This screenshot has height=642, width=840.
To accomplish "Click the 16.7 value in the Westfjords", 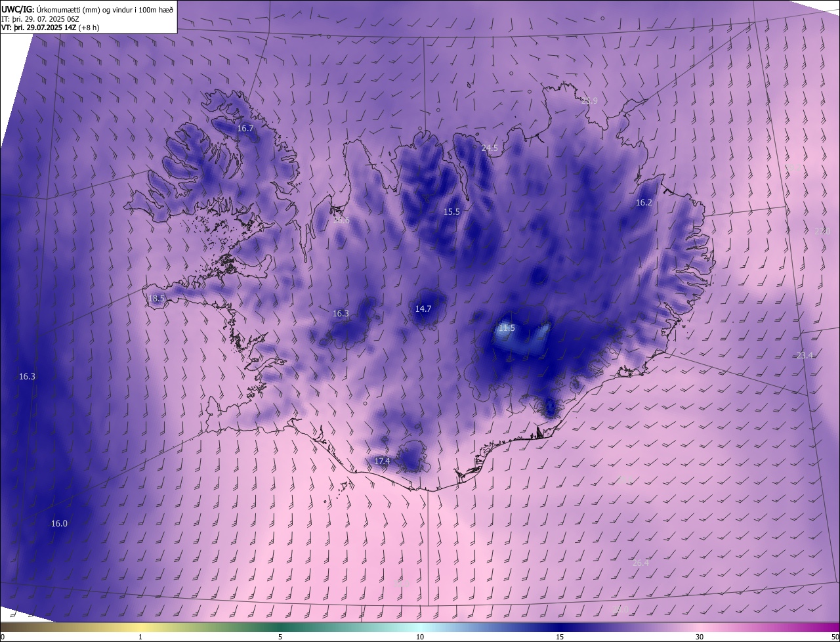I will [x=245, y=129].
